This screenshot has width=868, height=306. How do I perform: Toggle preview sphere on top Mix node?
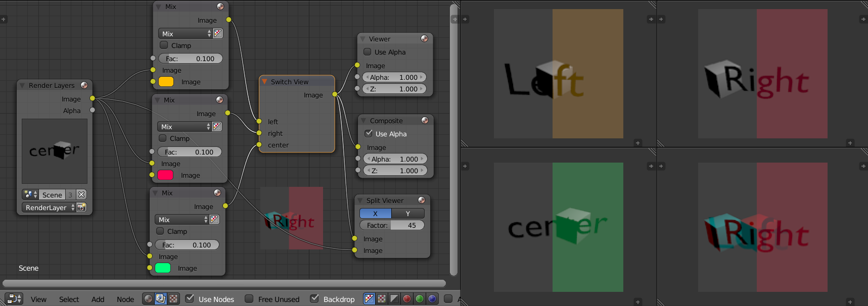[x=220, y=7]
